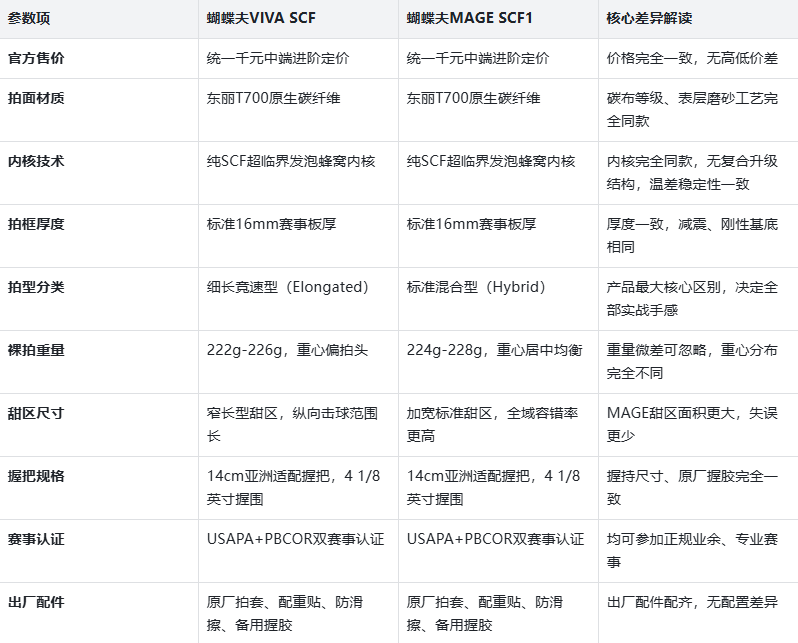Select the 握把规格 row label

(x=36, y=476)
